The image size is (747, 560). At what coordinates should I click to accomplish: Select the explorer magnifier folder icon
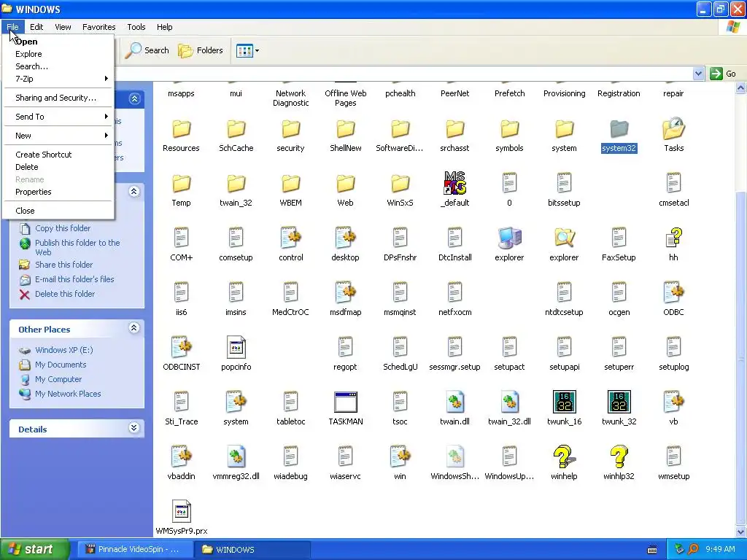click(564, 238)
